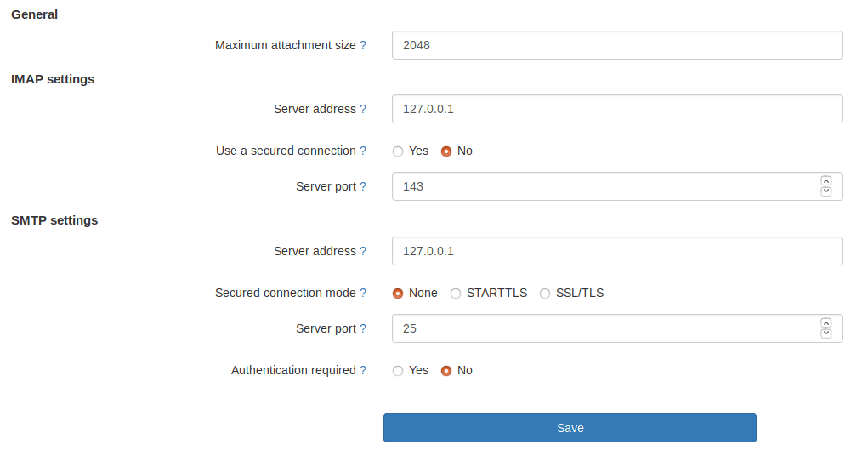The height and width of the screenshot is (456, 868).
Task: Enable Yes for Authentication required
Action: click(x=398, y=371)
